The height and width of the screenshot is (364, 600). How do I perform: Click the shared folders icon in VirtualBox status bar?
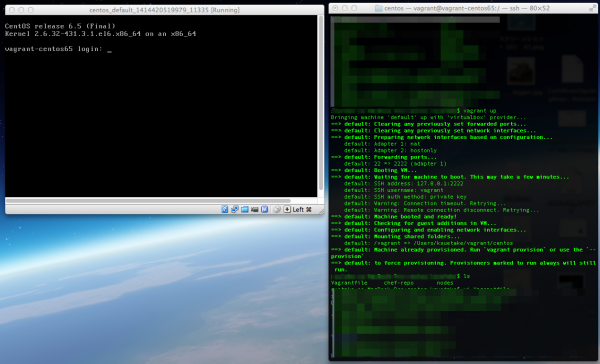tap(245, 209)
